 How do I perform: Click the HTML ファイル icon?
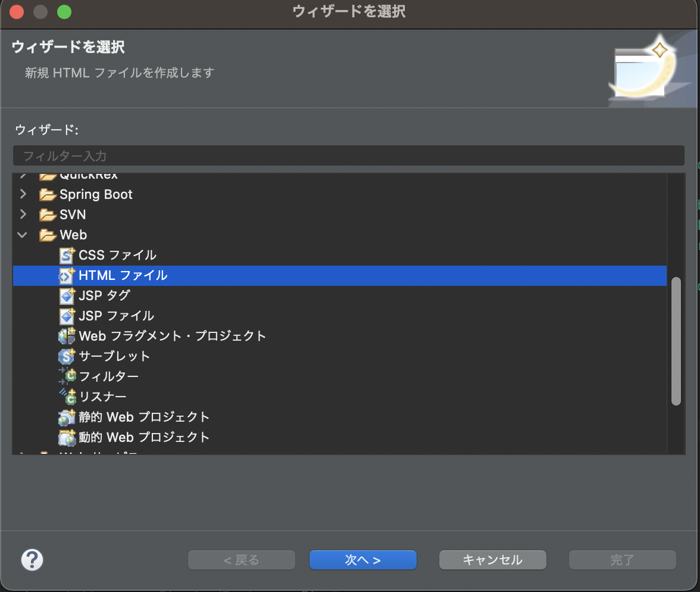point(67,275)
